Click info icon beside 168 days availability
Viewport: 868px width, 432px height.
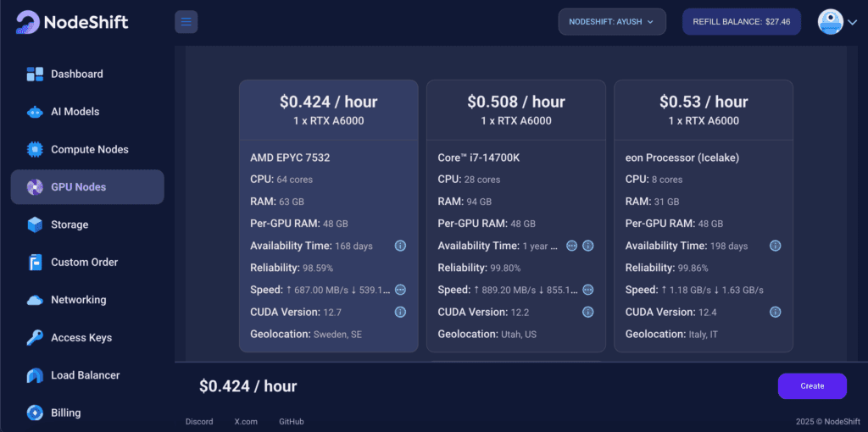[400, 246]
